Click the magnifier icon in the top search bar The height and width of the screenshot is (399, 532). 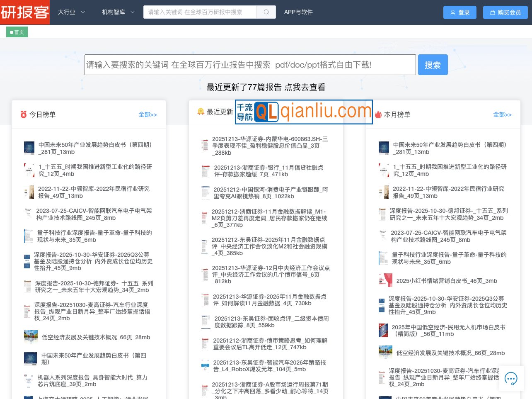point(266,12)
